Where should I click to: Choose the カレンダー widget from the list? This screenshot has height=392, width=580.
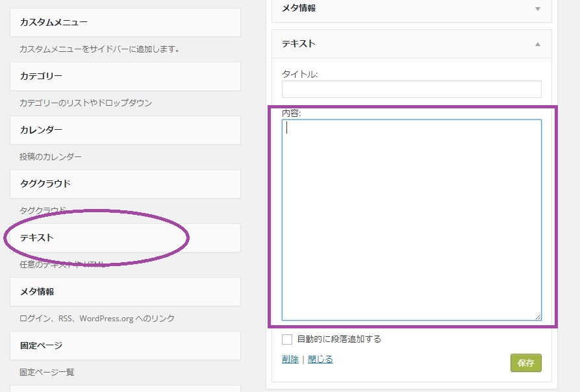(125, 130)
